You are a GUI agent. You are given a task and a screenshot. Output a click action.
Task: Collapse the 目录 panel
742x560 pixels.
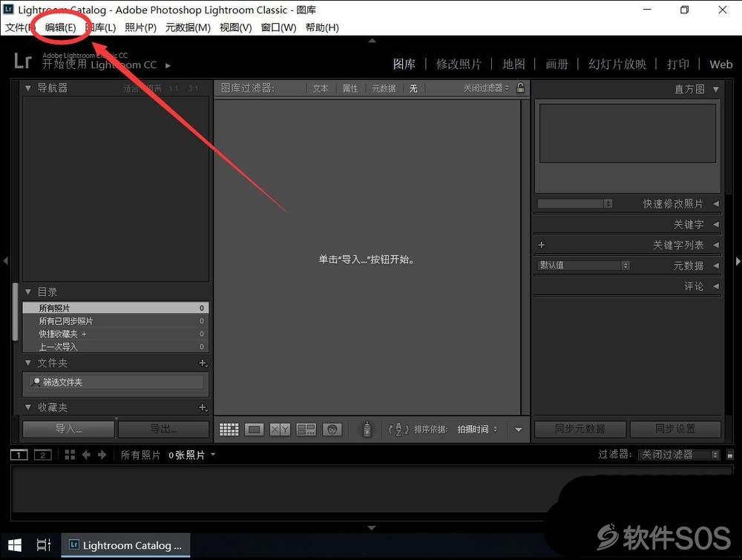pyautogui.click(x=28, y=291)
